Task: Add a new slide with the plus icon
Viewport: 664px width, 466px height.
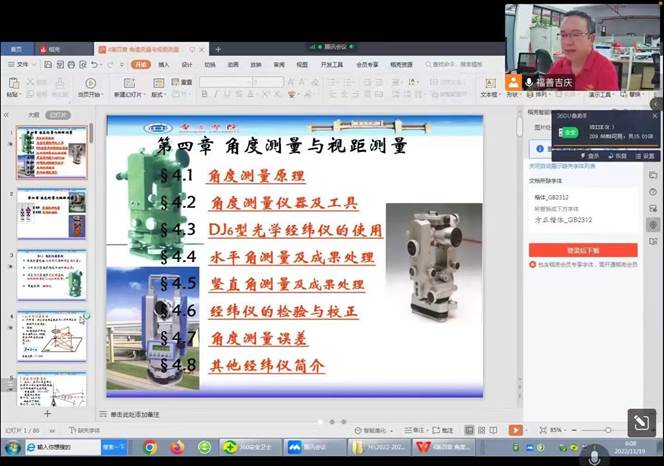Action: [46, 413]
